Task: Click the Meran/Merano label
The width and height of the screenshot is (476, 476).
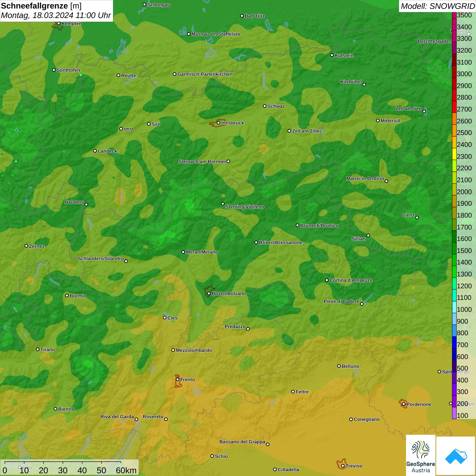Action: 202,252
